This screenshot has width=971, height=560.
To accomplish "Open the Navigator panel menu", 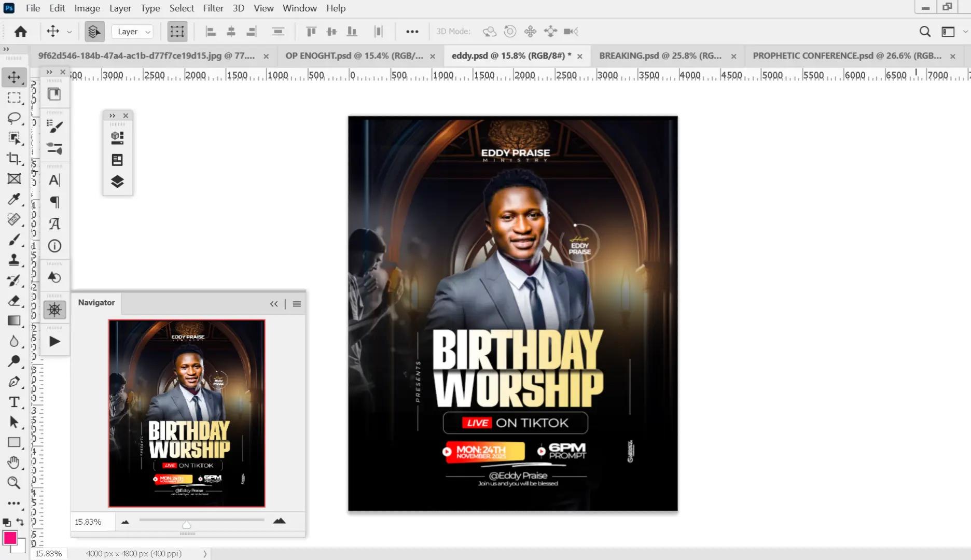I will coord(297,304).
